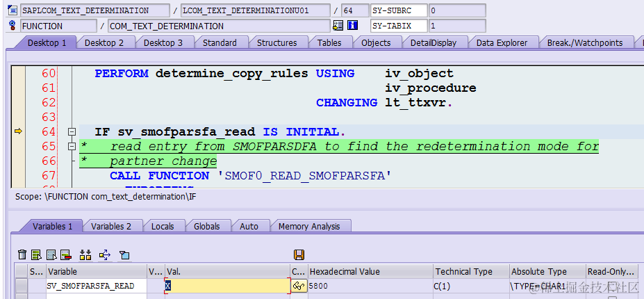
Task: Collapse the IF block at line 64
Action: [x=72, y=131]
